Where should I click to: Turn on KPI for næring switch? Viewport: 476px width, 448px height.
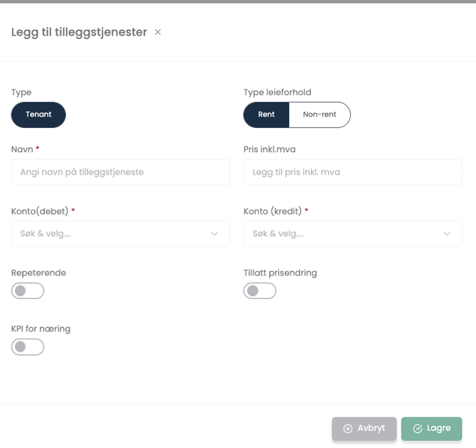pos(28,346)
